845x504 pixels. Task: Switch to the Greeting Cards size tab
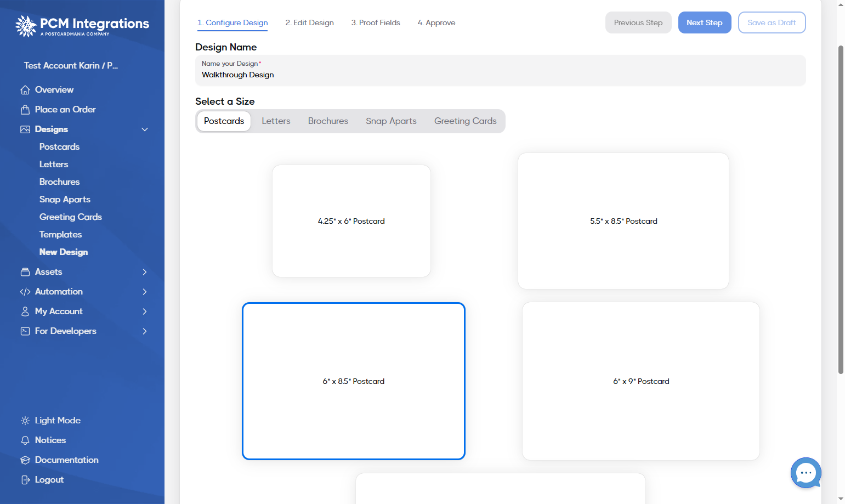pos(466,121)
